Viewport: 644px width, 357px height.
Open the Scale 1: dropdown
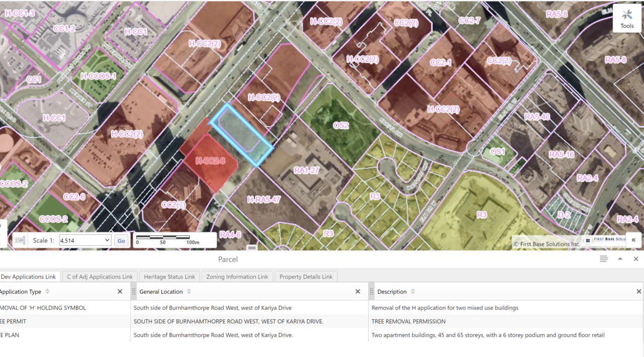click(x=85, y=240)
